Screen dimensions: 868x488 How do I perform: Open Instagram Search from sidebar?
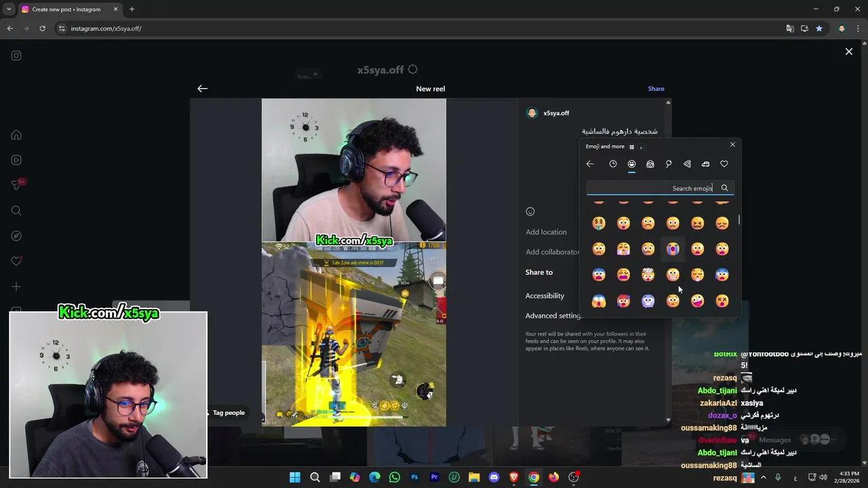(x=16, y=211)
